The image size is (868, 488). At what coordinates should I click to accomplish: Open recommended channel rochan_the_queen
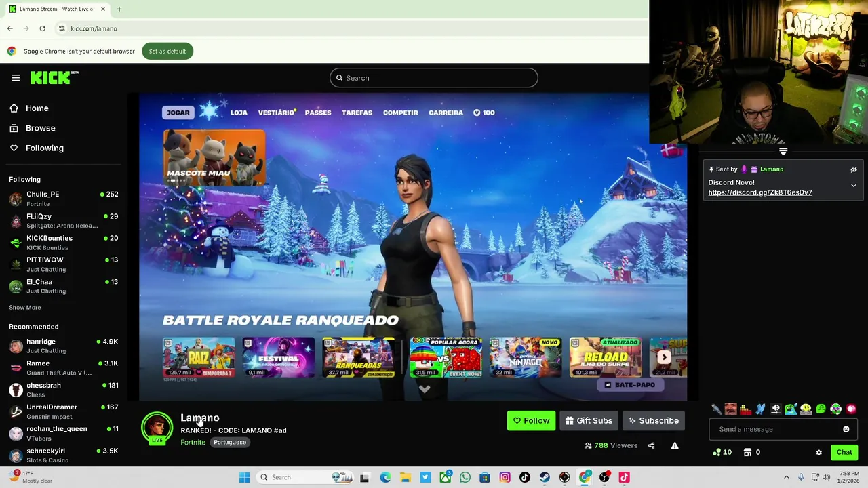64,433
